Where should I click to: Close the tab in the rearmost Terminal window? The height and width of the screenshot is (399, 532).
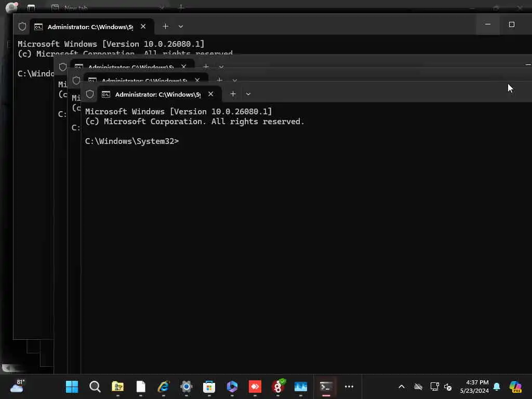coord(143,26)
